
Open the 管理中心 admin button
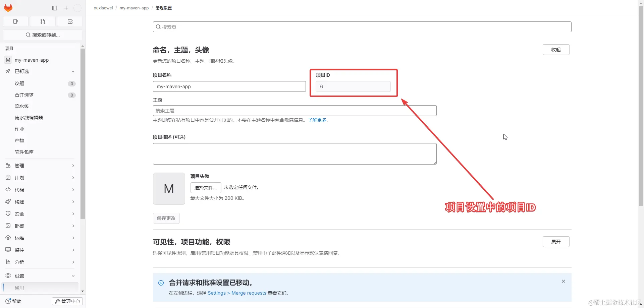(x=67, y=301)
